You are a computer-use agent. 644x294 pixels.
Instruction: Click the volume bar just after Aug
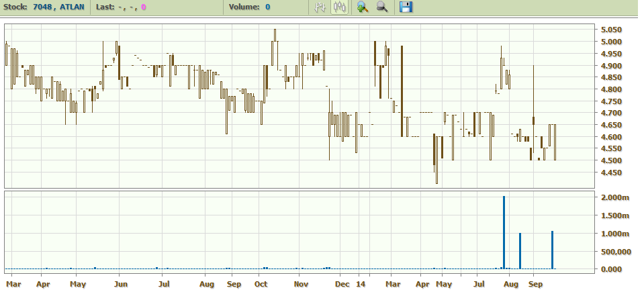click(520, 251)
